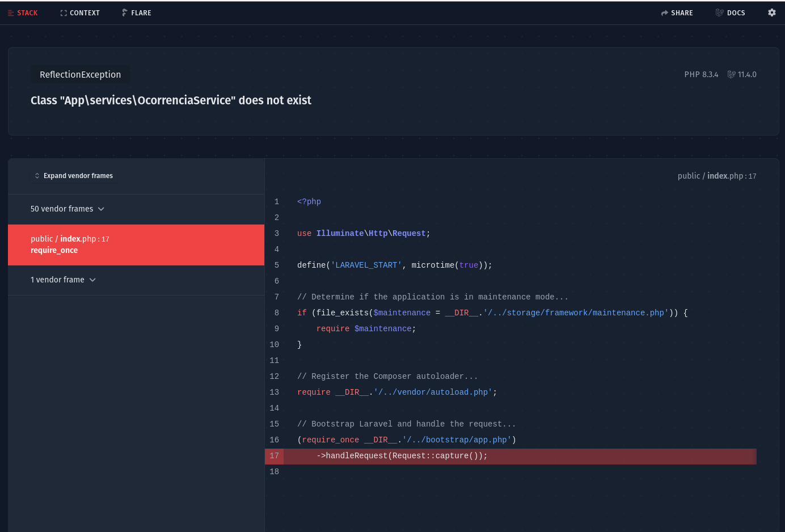The height and width of the screenshot is (532, 785).
Task: Click the ReflectionException badge
Action: [81, 75]
